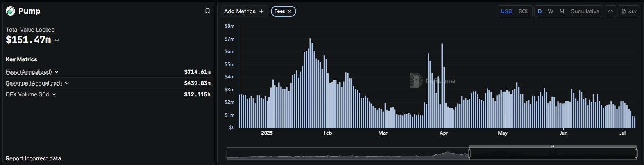
Task: Click left handle of chart range slider
Action: (469, 154)
